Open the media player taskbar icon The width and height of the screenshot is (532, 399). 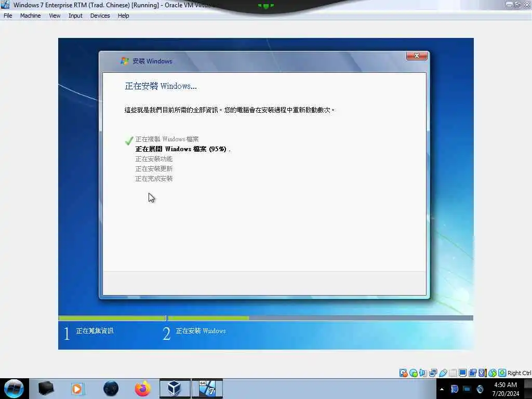pyautogui.click(x=77, y=389)
